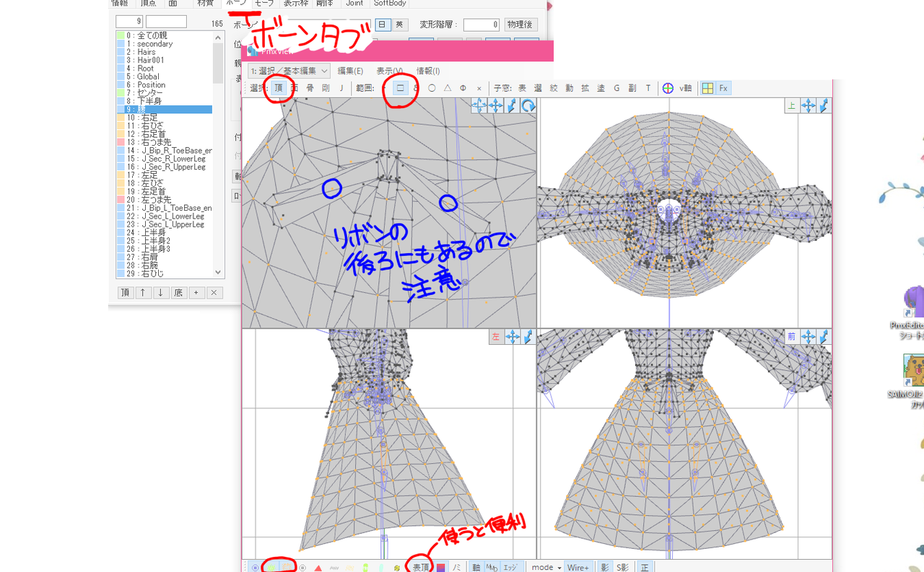Toggle the 正 button in bottom bar
924x572 pixels.
(x=645, y=567)
